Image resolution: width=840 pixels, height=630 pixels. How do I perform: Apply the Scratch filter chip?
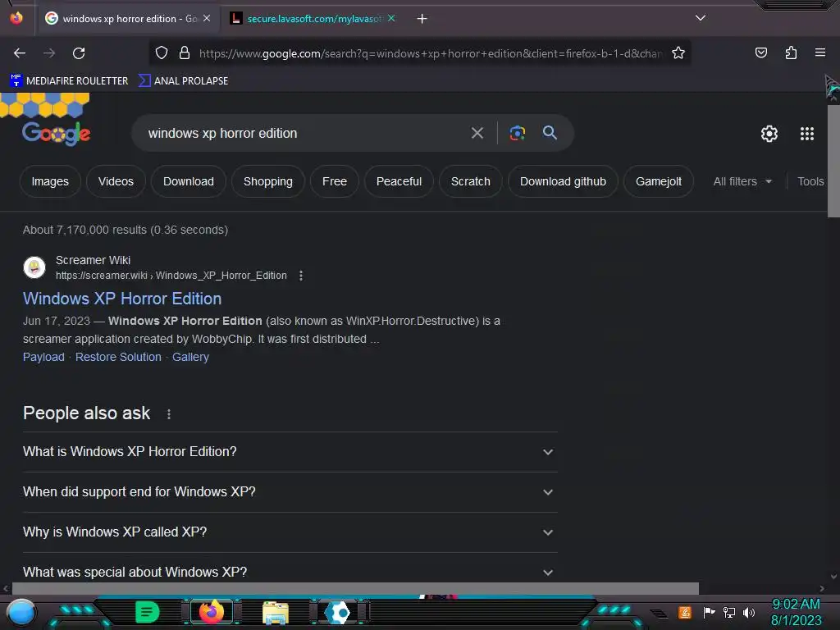(470, 181)
